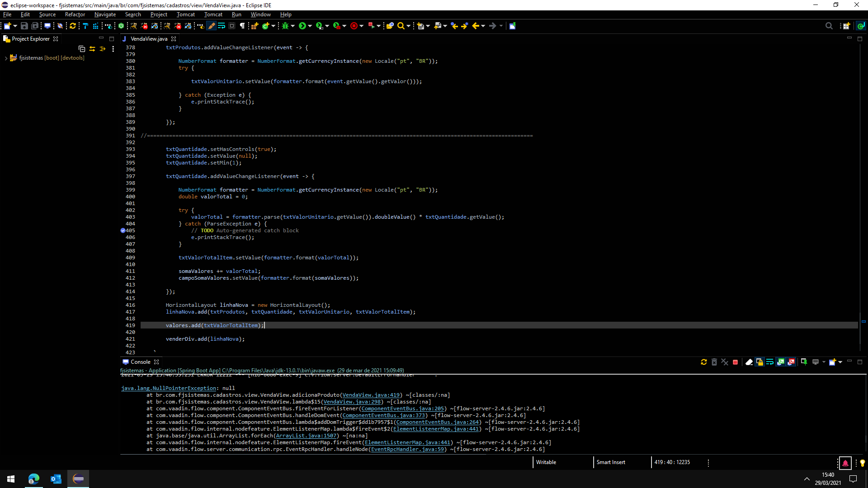The height and width of the screenshot is (488, 868).
Task: Open the Debug dropdown arrow
Action: [293, 26]
